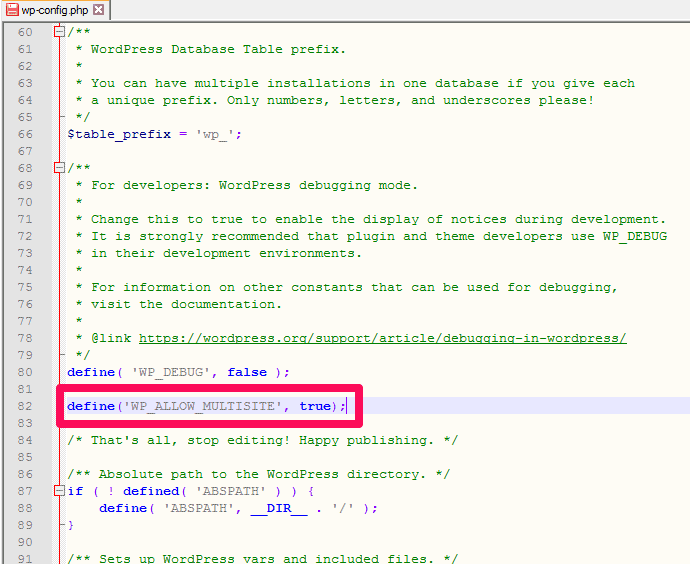Open the debugging-in-wordpress documentation link
This screenshot has height=564, width=690.
[x=382, y=338]
